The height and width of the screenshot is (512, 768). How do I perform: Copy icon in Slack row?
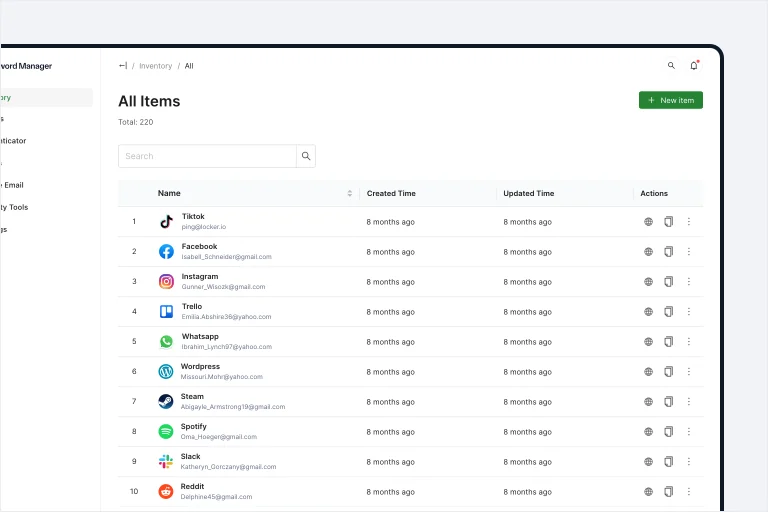(x=669, y=462)
